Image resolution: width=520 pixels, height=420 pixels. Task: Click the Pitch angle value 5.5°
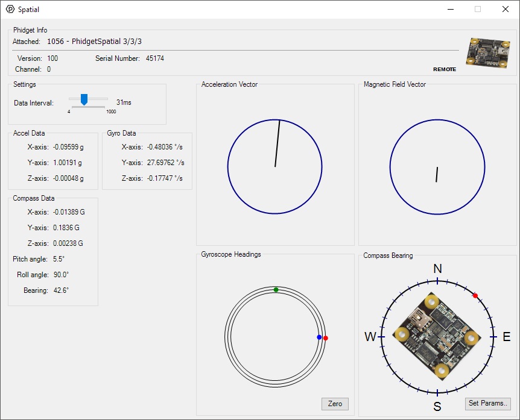[x=59, y=259]
